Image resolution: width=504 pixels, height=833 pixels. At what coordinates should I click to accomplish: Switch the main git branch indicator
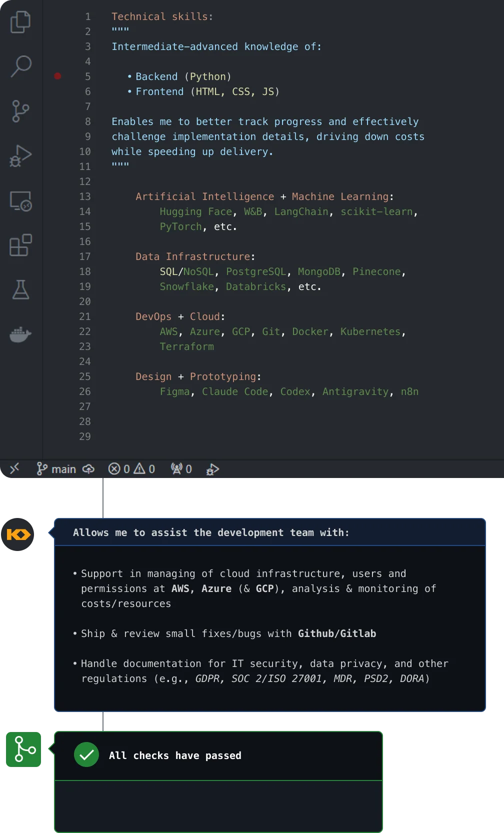tap(56, 469)
